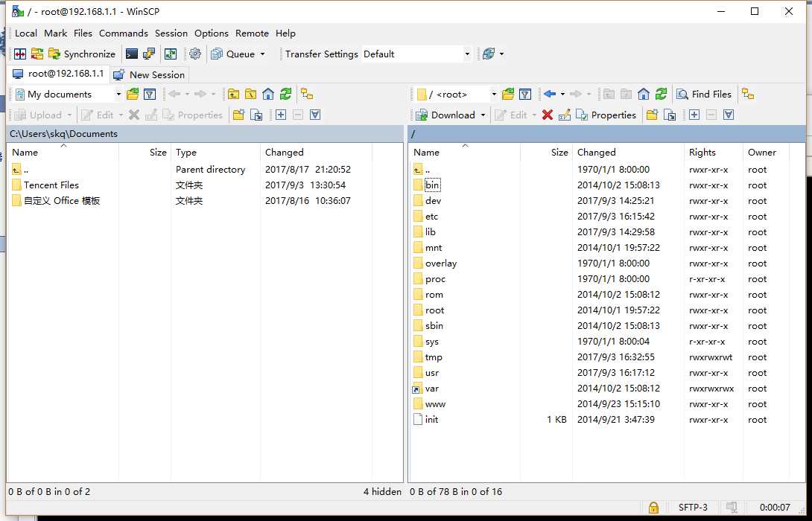Viewport: 812px width, 521px height.
Task: Click remote panel filter icon
Action: point(525,95)
